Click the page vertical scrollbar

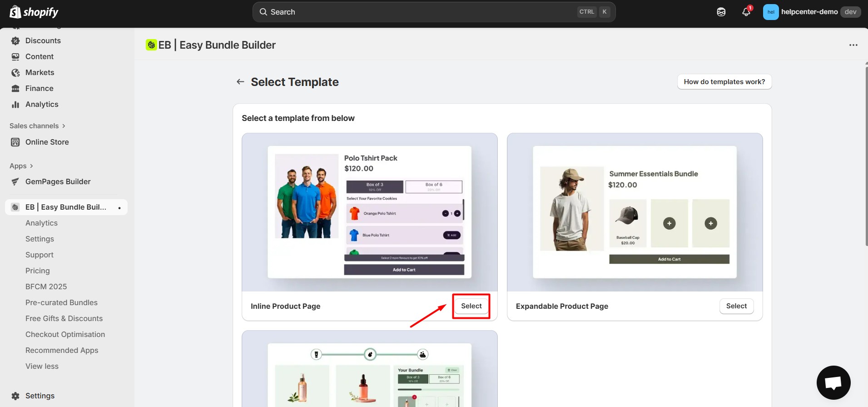867,156
